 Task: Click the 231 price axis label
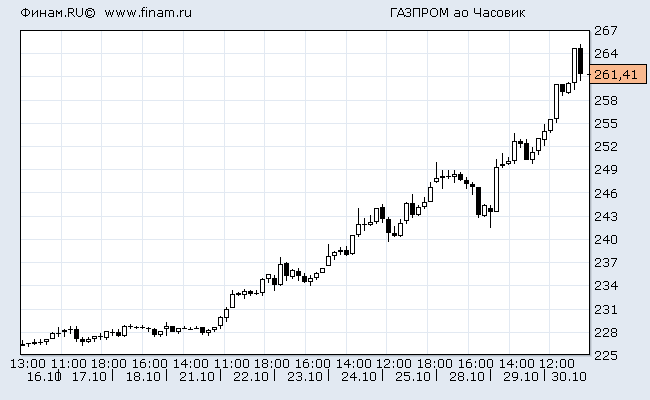[606, 310]
